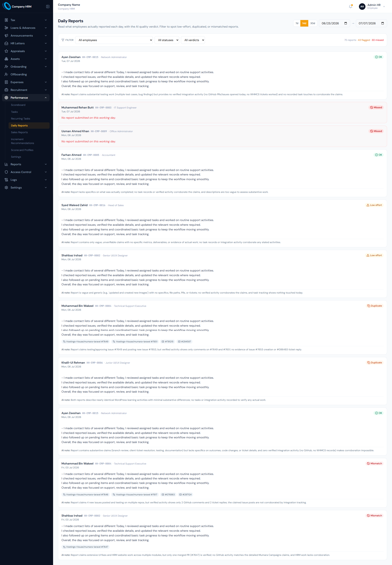Click ticket chip #297124
Image resolution: width=392 pixels, height=565 pixels.
point(185,495)
